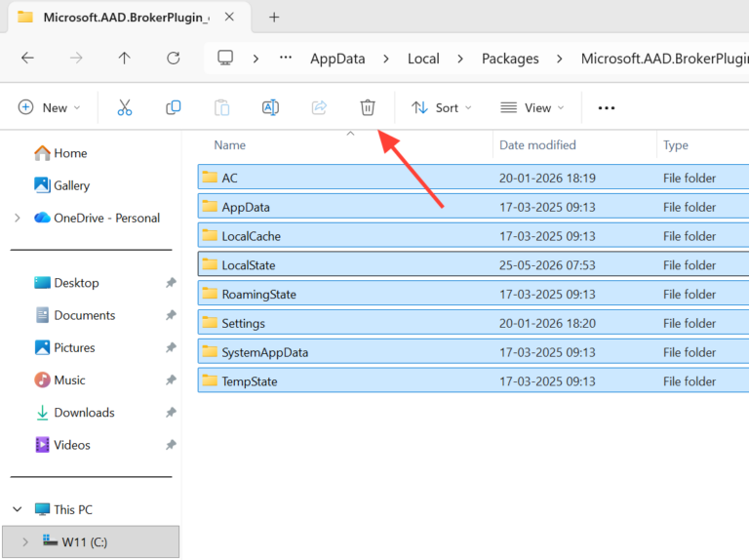Open Music quick access folder
749x560 pixels.
[x=59, y=380]
